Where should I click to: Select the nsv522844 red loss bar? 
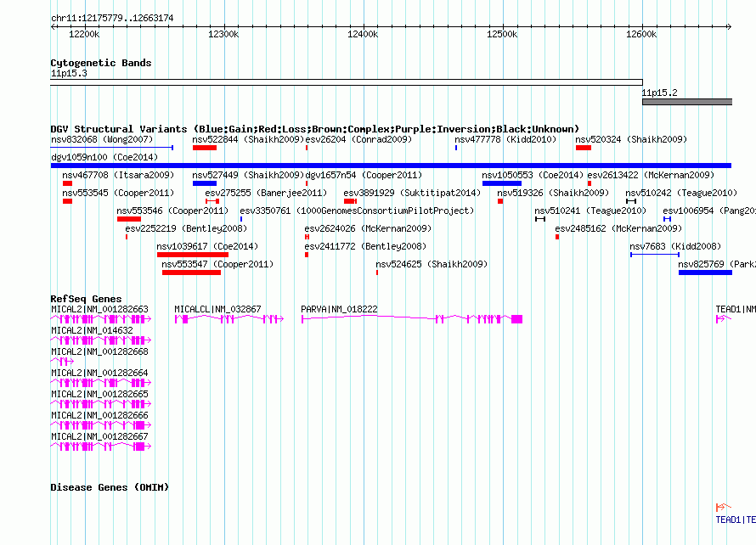[205, 148]
